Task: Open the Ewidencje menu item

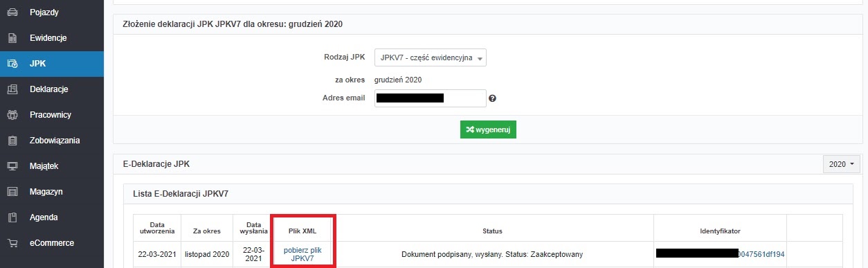Action: pyautogui.click(x=52, y=38)
